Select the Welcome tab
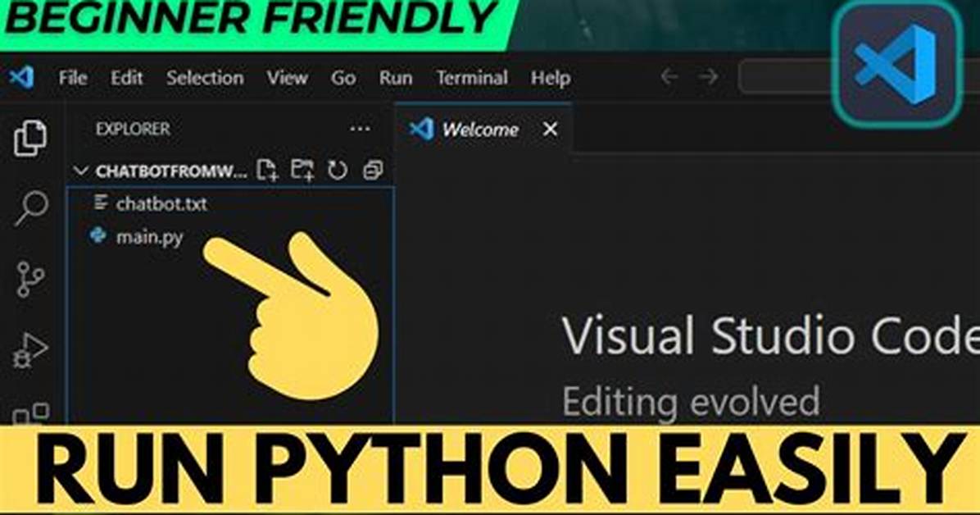 (x=483, y=130)
